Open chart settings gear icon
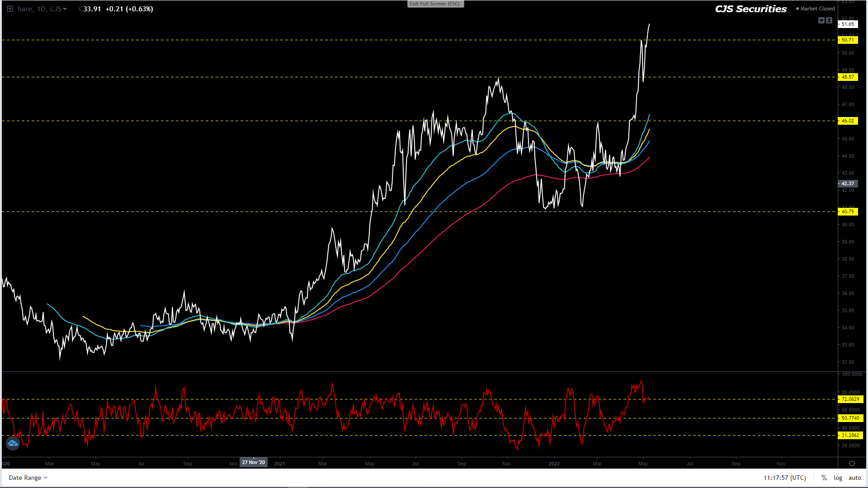The width and height of the screenshot is (868, 488). pos(852,464)
